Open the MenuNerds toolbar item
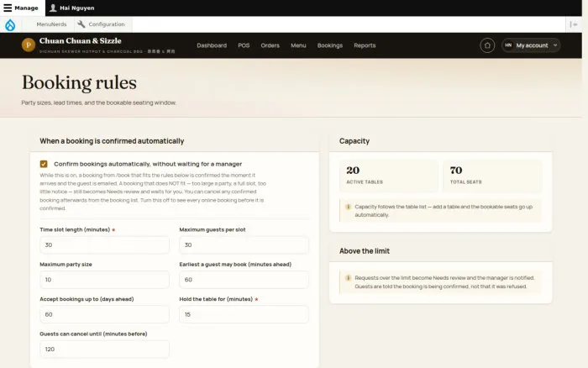The image size is (588, 368). pyautogui.click(x=51, y=24)
